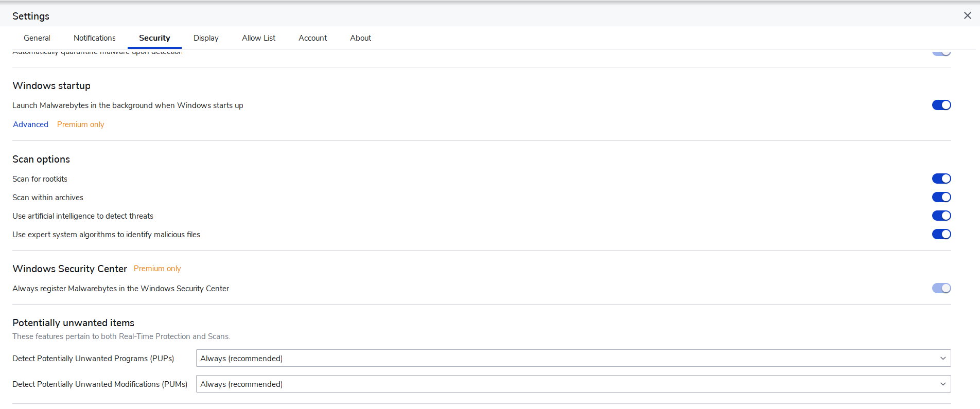Click Premium only link beside Advanced
This screenshot has height=409, width=980.
point(80,125)
